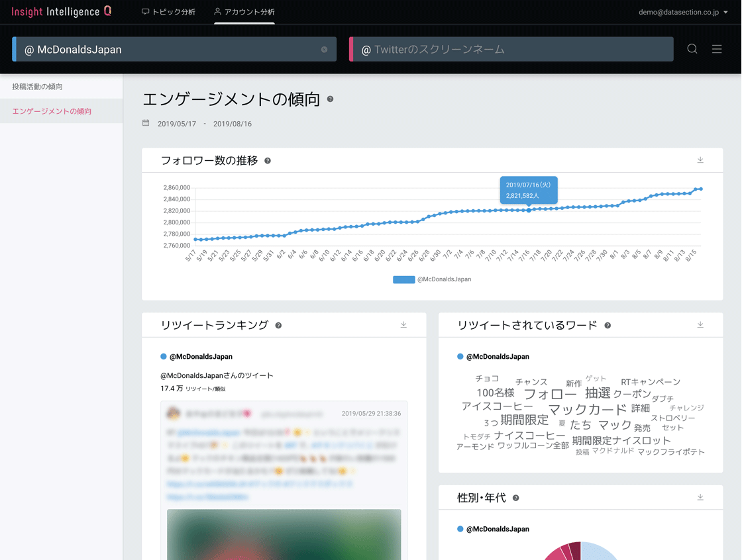The image size is (742, 560).
Task: Change the start date 2019/05/17
Action: pyautogui.click(x=176, y=124)
